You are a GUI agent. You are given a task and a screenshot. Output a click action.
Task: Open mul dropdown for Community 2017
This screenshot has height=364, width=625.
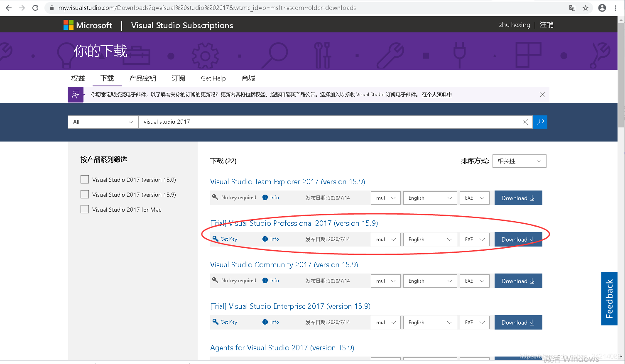coord(386,281)
